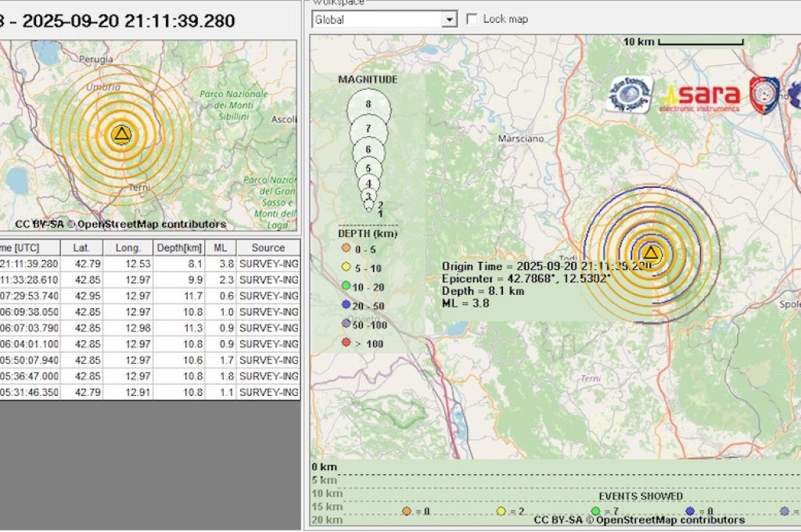Toggle the blue 20-50 depth legend dot
801x532 pixels.
tap(345, 306)
